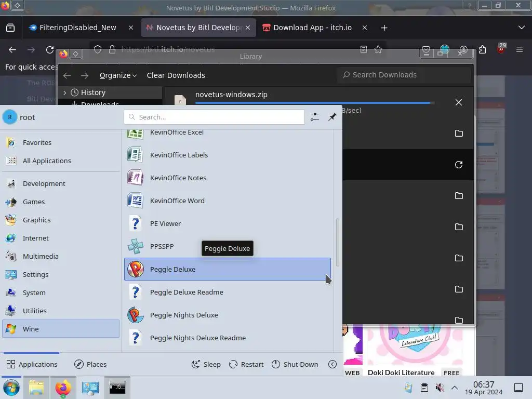Select the Graphics category
Viewport: 532px width, 399px height.
click(x=61, y=220)
